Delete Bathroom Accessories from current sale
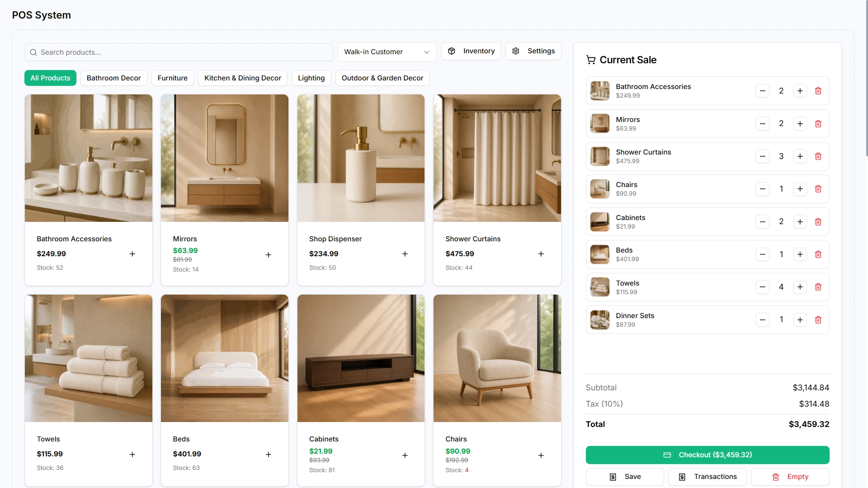Viewport: 868px width, 488px height. click(818, 91)
